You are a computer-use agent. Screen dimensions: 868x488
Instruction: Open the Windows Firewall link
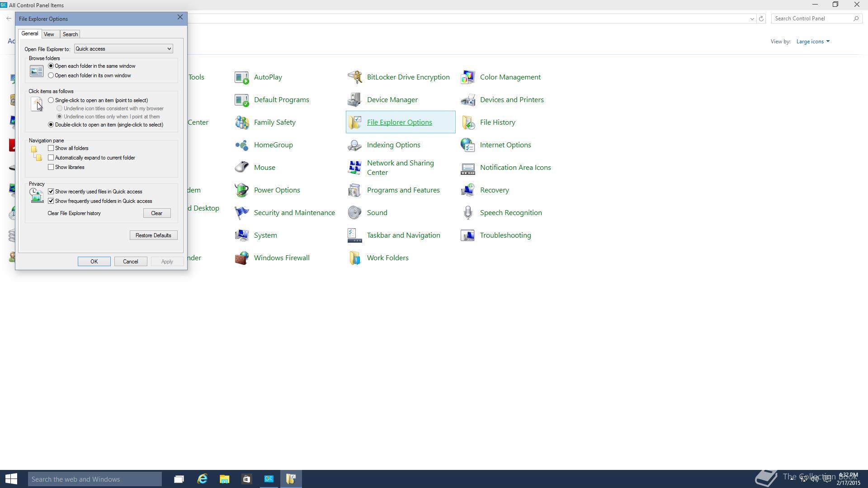tap(282, 258)
